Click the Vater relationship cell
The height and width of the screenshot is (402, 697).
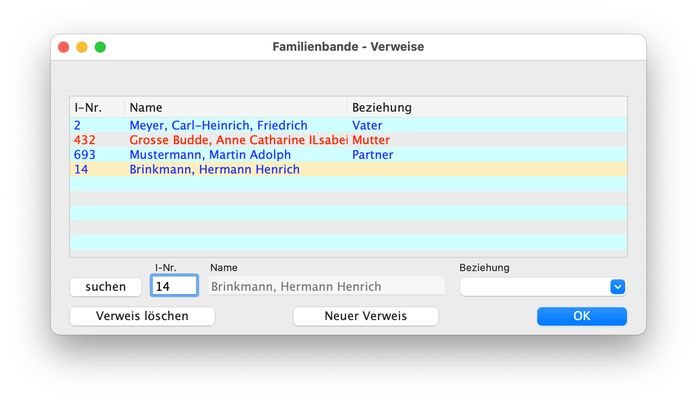coord(367,125)
